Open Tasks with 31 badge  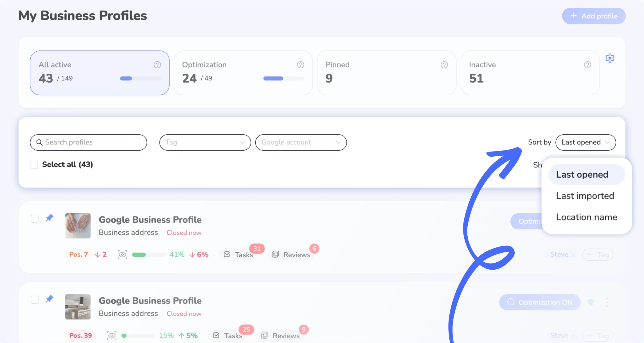coord(239,255)
